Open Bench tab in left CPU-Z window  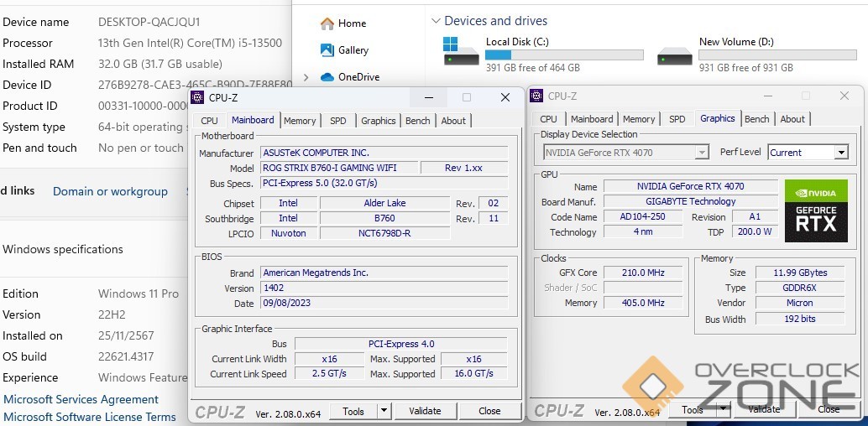[x=418, y=121]
